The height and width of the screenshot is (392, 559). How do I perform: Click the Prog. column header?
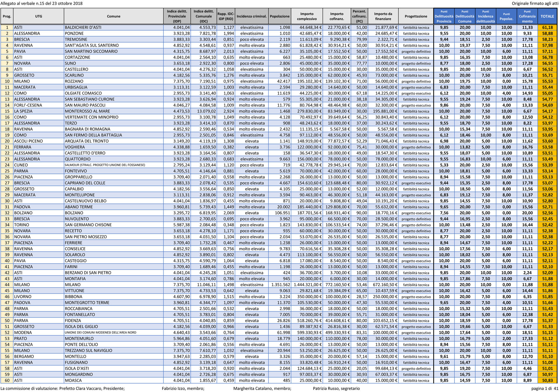pyautogui.click(x=7, y=16)
